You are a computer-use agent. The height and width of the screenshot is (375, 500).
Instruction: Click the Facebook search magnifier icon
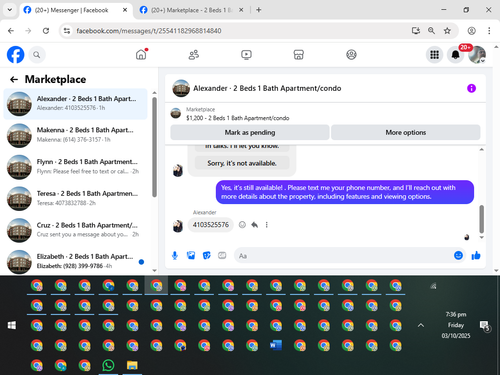(37, 55)
